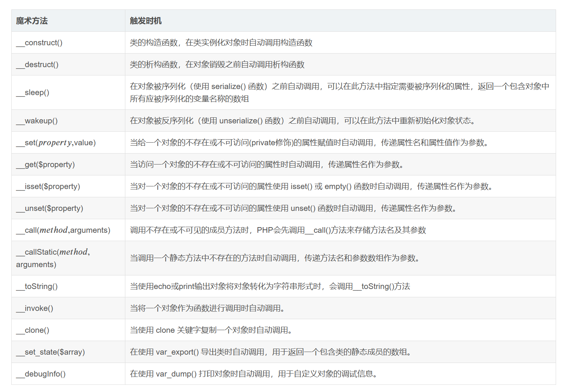Viewport: 564px width, 392px height.
Task: Click the var_export() description text
Action: (271, 352)
